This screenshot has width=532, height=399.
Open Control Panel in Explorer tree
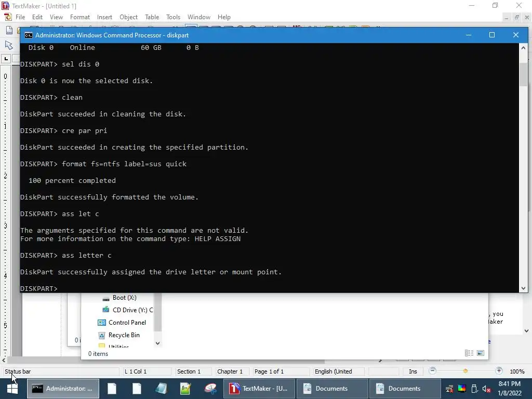pos(122,322)
